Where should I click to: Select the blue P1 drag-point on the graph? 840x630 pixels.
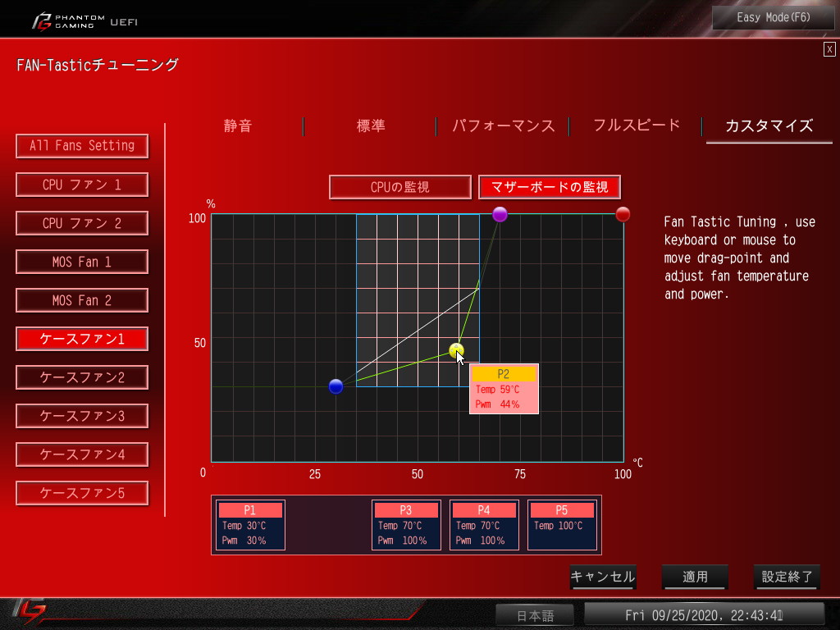[336, 386]
